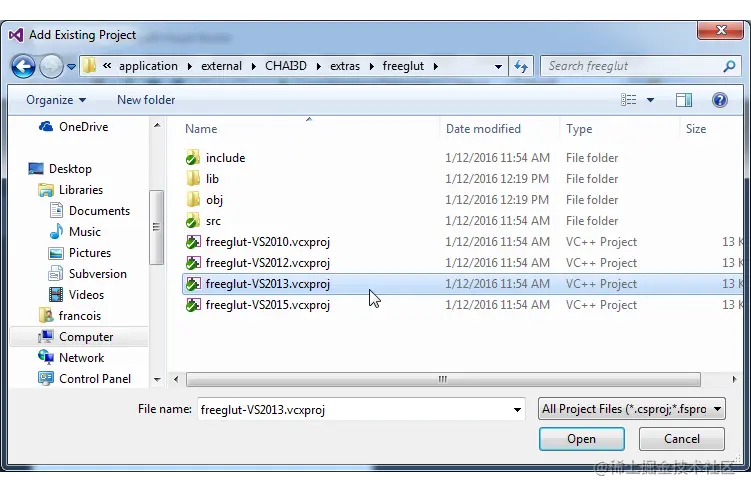The image size is (751, 492).
Task: Open the view options dropdown arrow
Action: pos(650,100)
